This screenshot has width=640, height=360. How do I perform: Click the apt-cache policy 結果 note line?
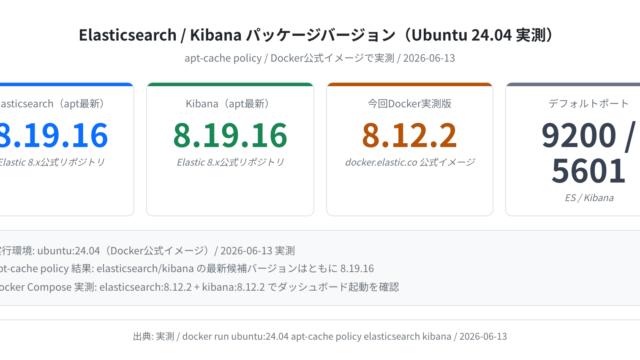[187, 269]
